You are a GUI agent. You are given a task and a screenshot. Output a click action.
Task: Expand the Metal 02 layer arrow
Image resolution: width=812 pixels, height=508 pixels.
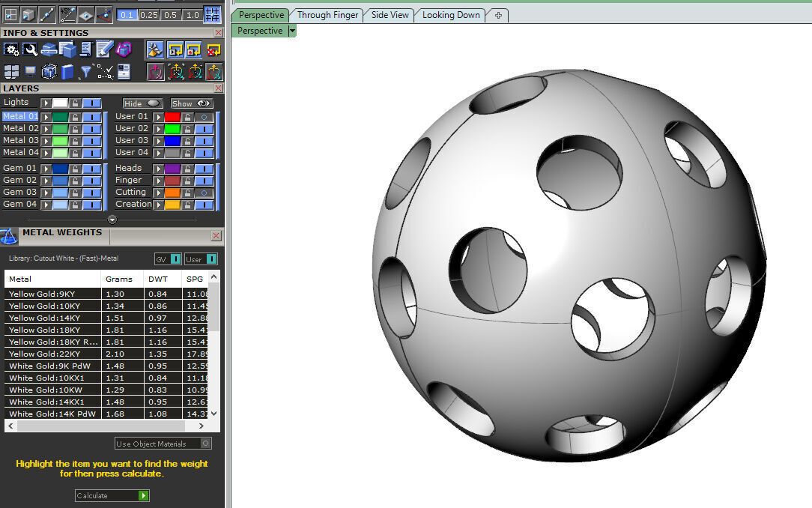pos(46,129)
